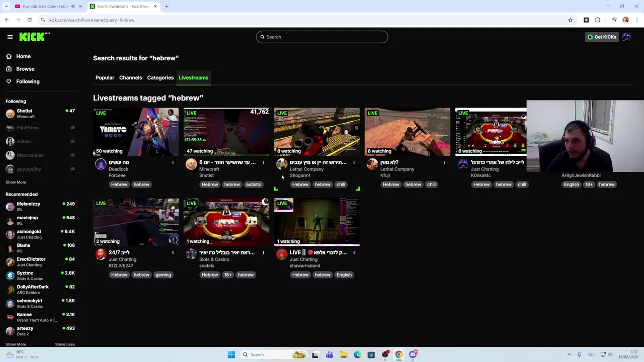Open options menu for IGZLIVE247 stream
The width and height of the screenshot is (644, 362).
[173, 252]
